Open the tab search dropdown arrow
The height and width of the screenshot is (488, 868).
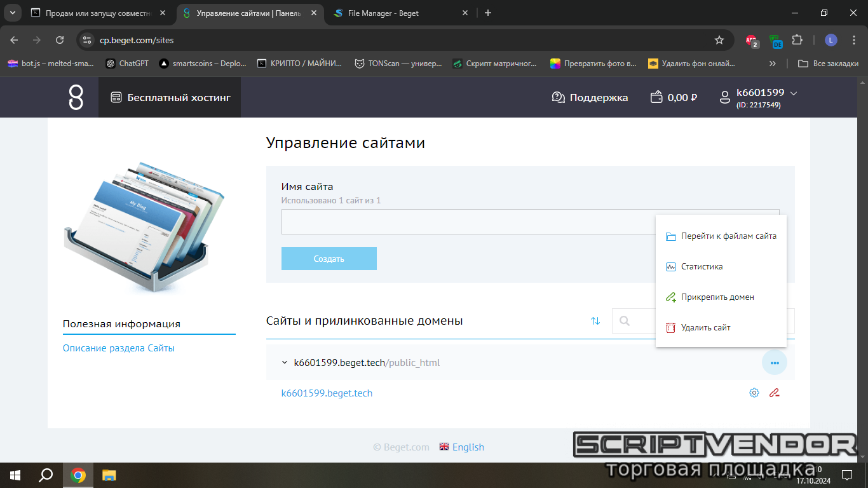click(12, 13)
